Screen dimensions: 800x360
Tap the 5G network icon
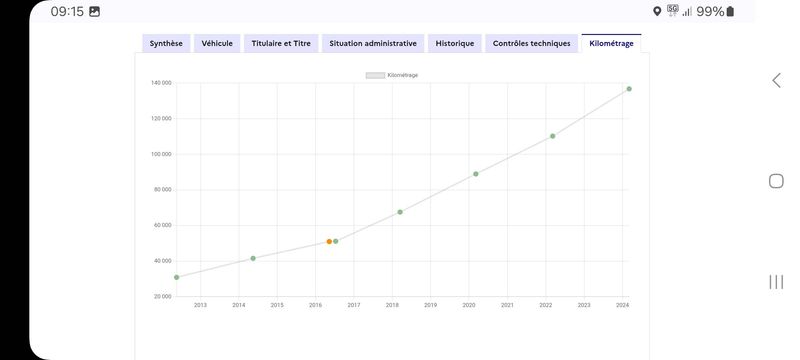coord(672,11)
